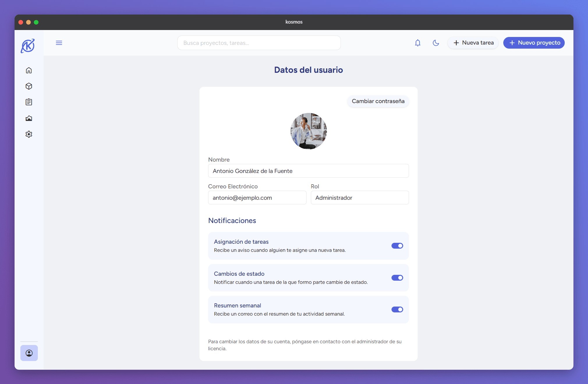Click the Rol Administrador field
This screenshot has height=384, width=588.
pos(360,198)
